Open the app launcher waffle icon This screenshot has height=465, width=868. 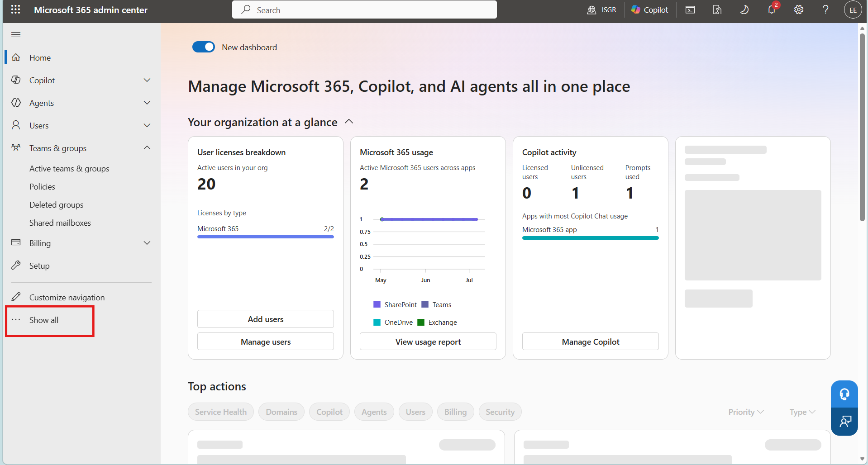tap(15, 9)
